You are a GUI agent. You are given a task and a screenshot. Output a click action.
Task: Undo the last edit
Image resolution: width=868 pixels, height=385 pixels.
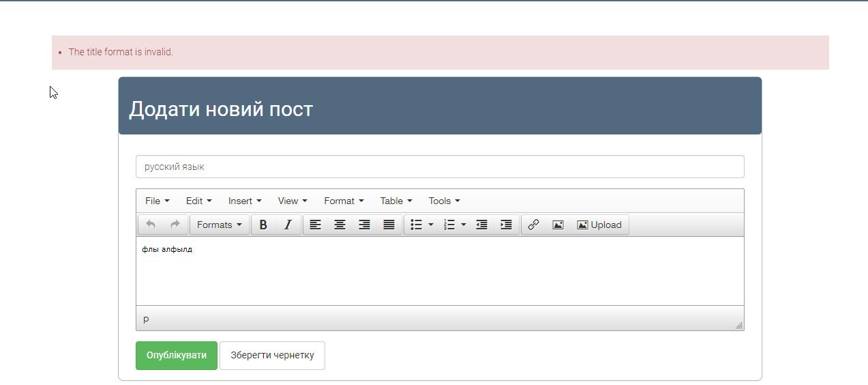click(x=151, y=225)
